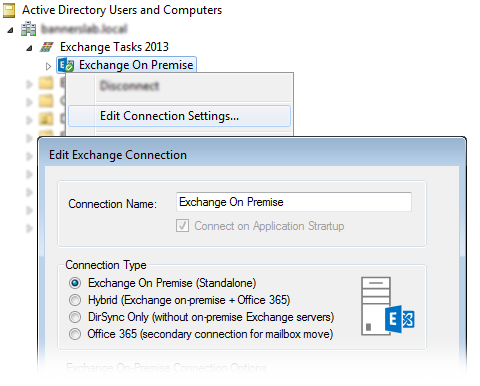The image size is (480, 386).
Task: Click the Active Directory Users and Computers icon
Action: pyautogui.click(x=9, y=10)
